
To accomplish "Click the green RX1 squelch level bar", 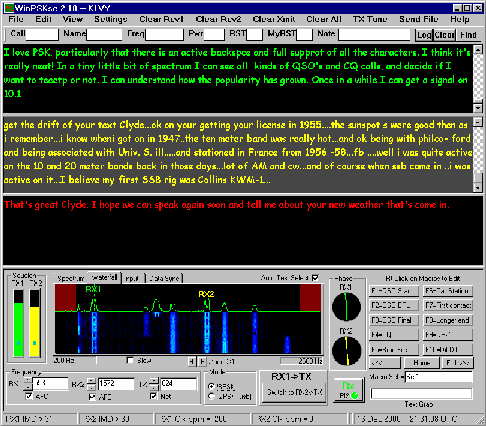I will tap(19, 323).
